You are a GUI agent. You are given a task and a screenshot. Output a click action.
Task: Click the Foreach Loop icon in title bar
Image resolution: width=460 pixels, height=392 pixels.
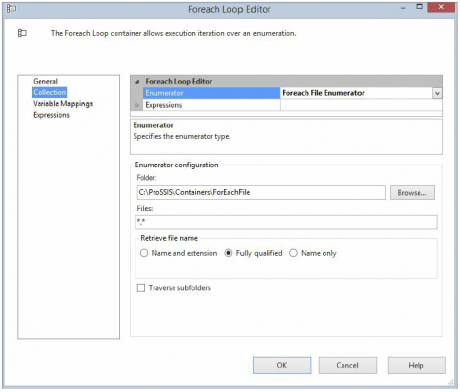click(x=11, y=8)
